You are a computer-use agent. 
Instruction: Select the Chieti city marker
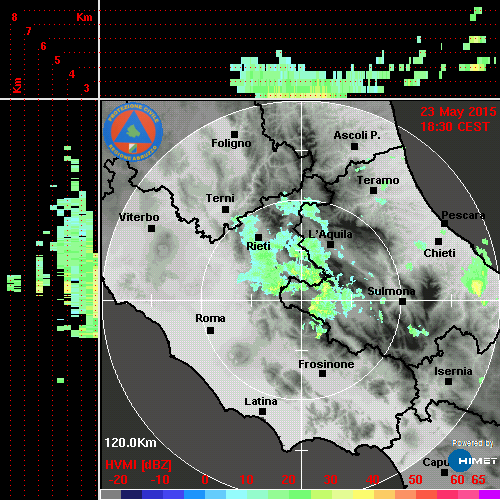pyautogui.click(x=438, y=241)
